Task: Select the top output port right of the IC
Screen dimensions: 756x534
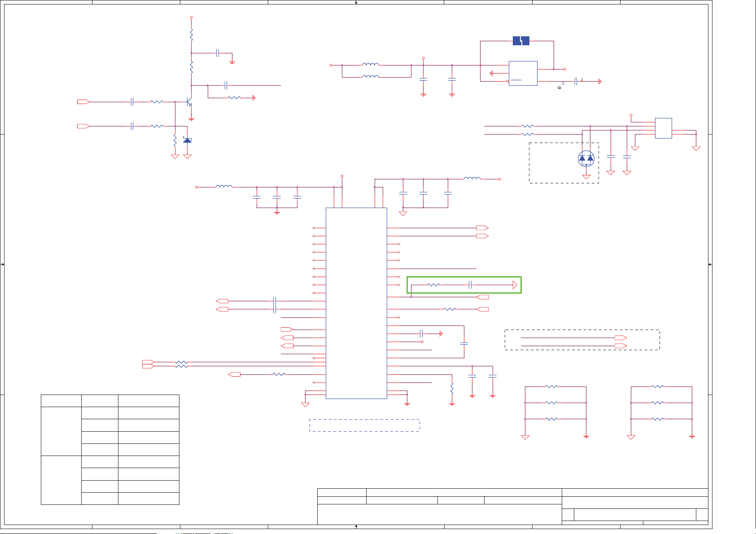Action: [482, 228]
